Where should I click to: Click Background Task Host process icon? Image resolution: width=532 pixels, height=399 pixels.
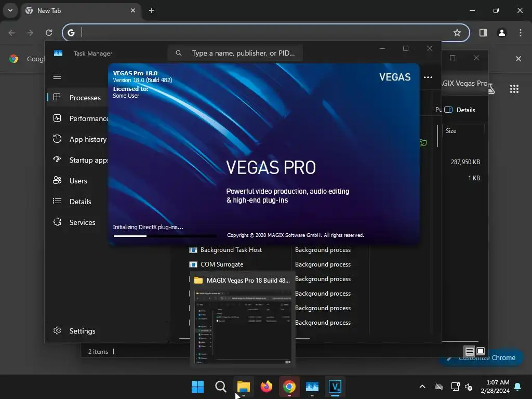click(193, 250)
